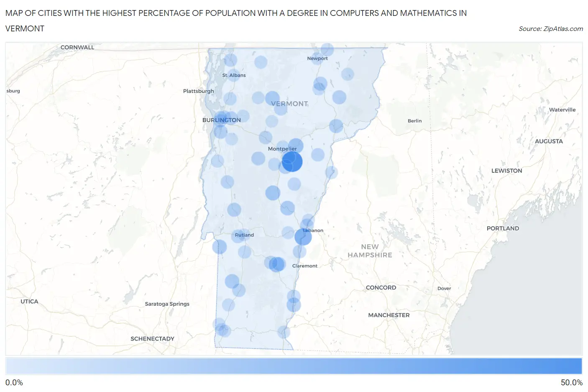Viewport: 588px width, 392px height.
Task: Click the Newport label on the map
Action: [317, 59]
